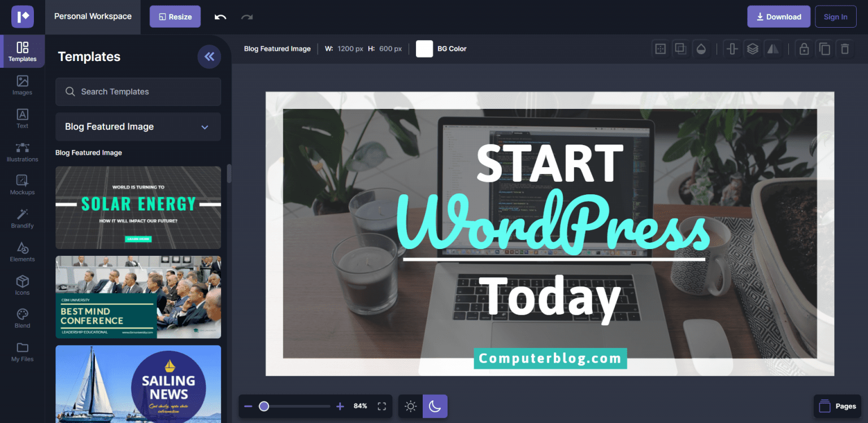Click the overlapping squares arrange icon
The width and height of the screenshot is (868, 423).
[x=680, y=49]
